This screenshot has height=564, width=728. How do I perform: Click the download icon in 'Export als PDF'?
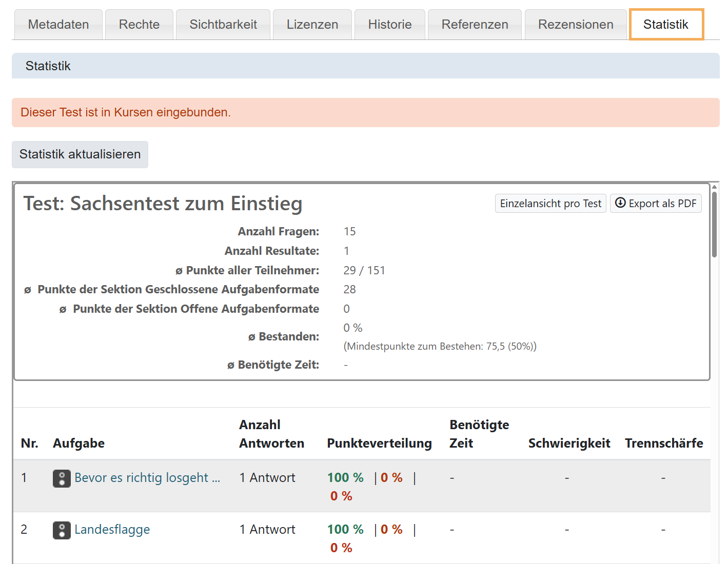click(x=621, y=203)
